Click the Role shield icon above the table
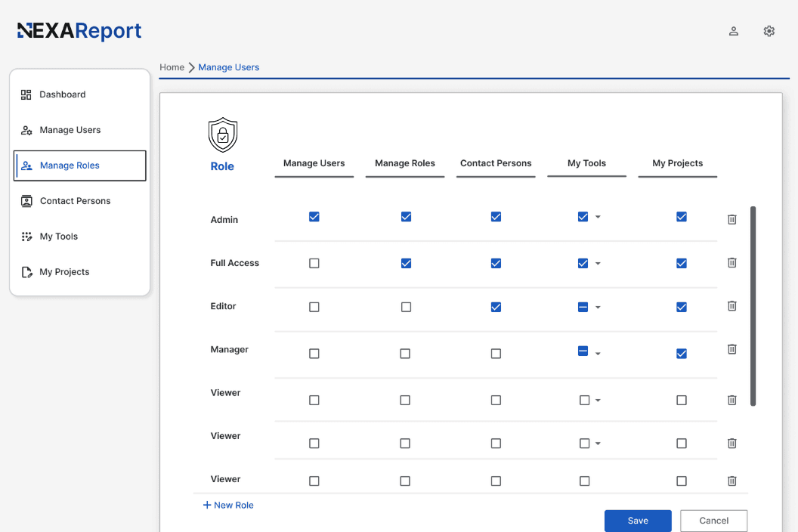Viewport: 798px width, 532px height. (x=222, y=135)
